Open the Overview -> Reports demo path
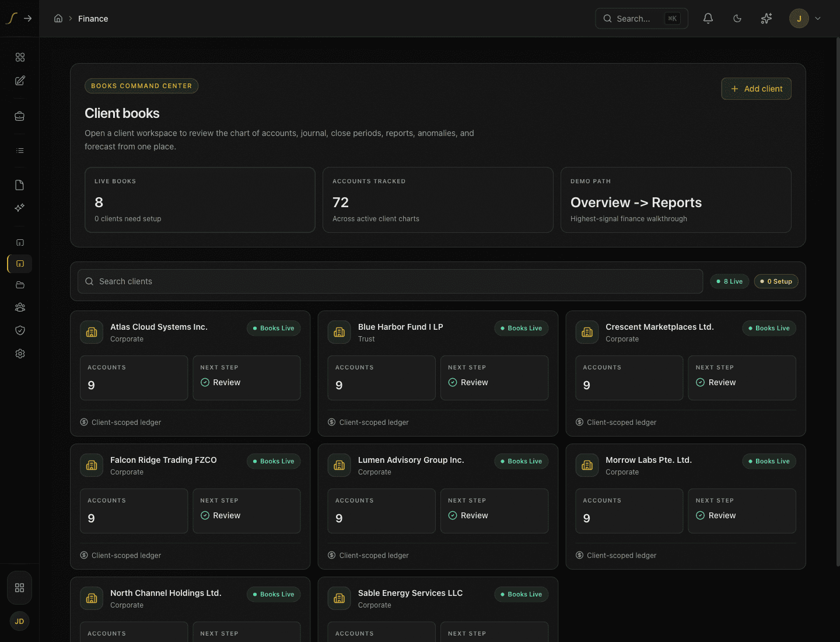The width and height of the screenshot is (840, 642). [676, 200]
